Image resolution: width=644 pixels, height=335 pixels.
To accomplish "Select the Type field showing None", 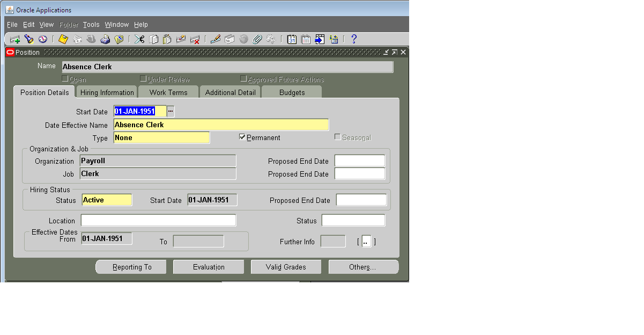I will click(161, 137).
